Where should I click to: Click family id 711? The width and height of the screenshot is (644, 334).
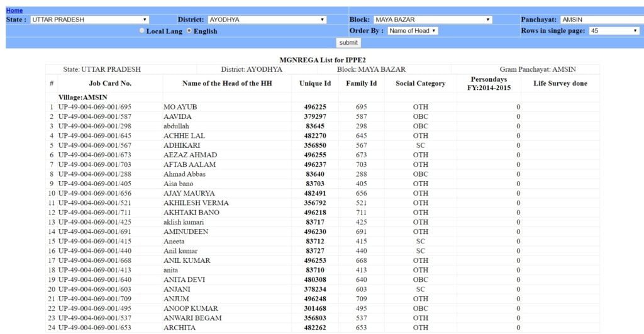pyautogui.click(x=362, y=213)
